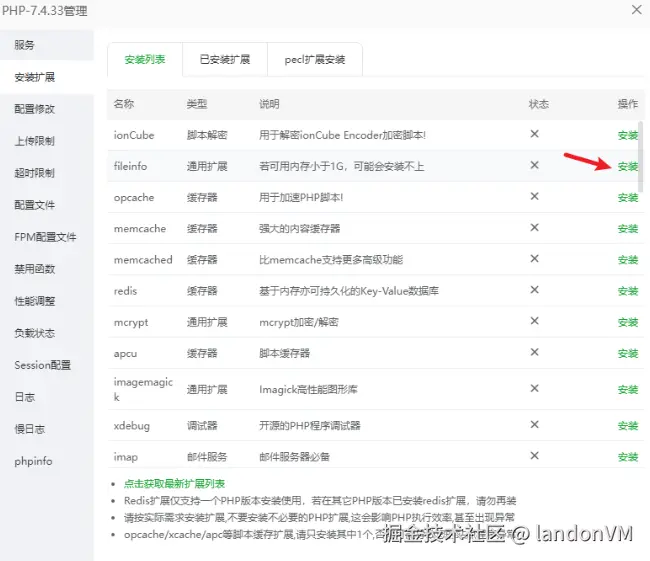650x561 pixels.
Task: Click the 名称 column header
Action: 124,104
